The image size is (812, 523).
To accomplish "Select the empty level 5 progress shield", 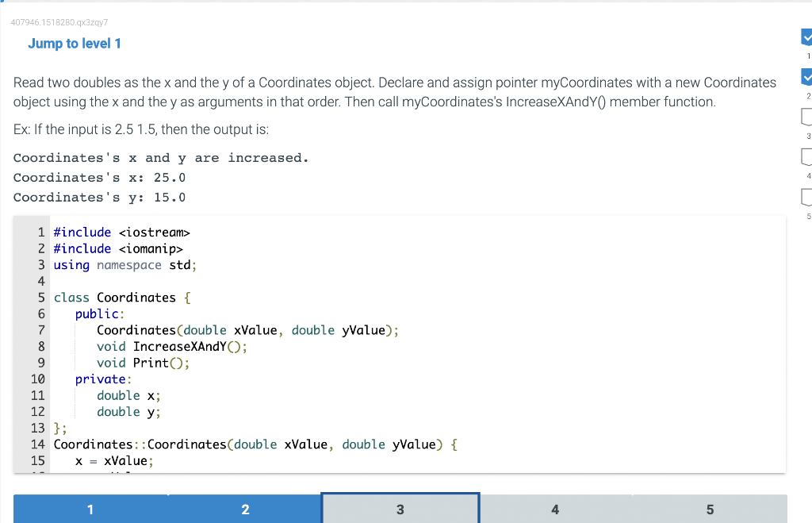I will point(806,198).
